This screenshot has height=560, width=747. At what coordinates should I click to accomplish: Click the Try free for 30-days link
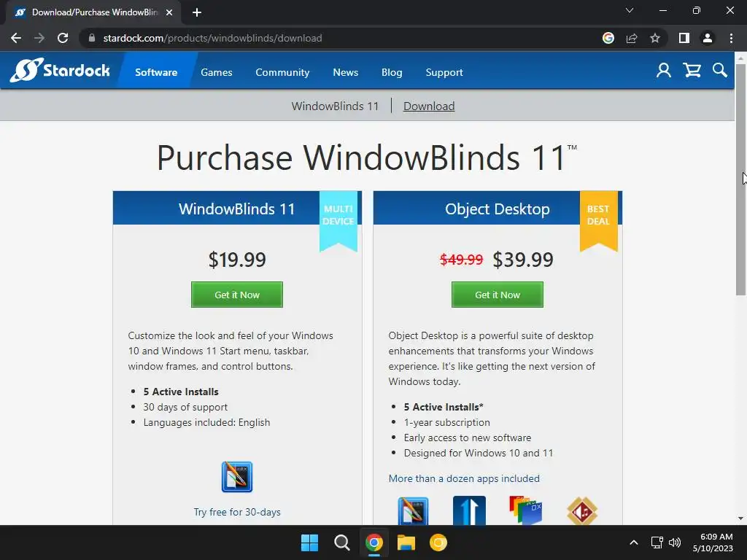[237, 512]
